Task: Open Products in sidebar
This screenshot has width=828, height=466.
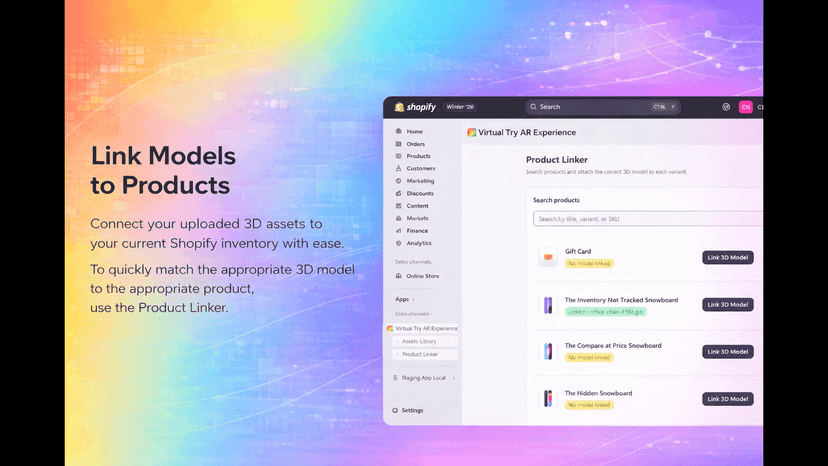Action: (418, 156)
